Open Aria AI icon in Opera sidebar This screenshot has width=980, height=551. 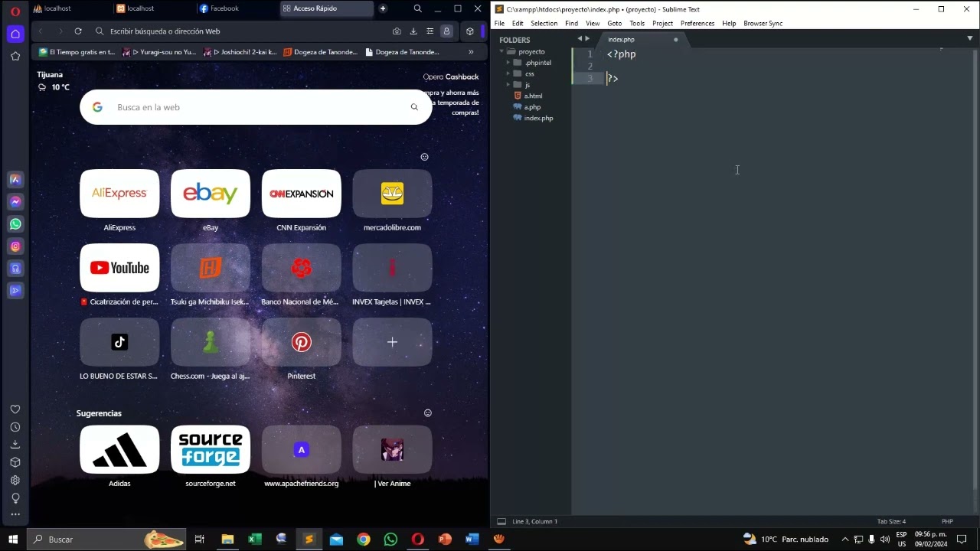click(x=15, y=180)
